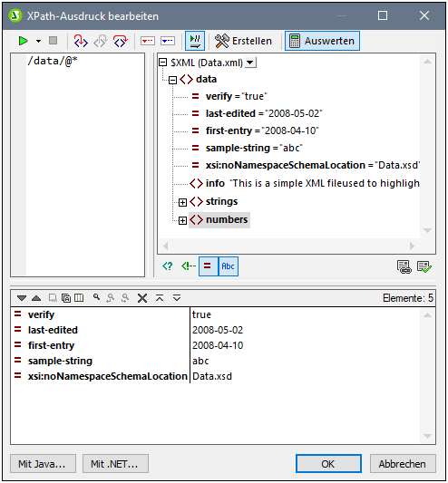This screenshot has width=448, height=483.
Task: Click the green run expression icon
Action: pos(23,41)
